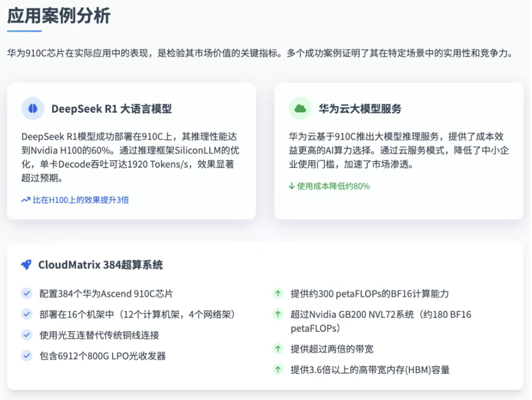Click the intro paragraph starting 华为910C芯片在实际应用中的表现
The image size is (532, 400).
click(x=261, y=53)
